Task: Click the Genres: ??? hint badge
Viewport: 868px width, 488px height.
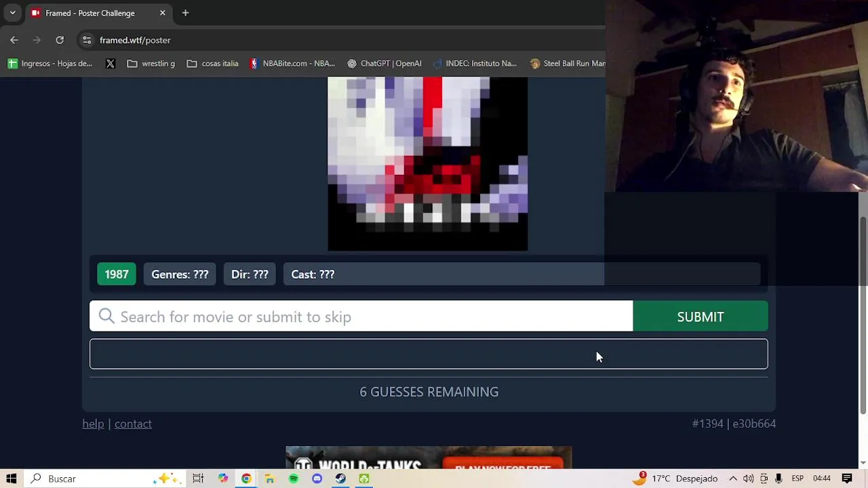Action: [180, 274]
